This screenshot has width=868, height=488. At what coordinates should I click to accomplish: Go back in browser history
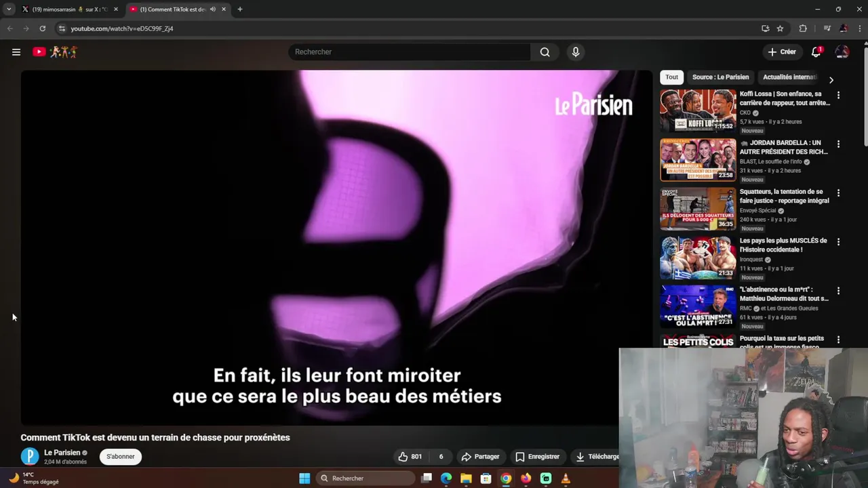(x=9, y=28)
